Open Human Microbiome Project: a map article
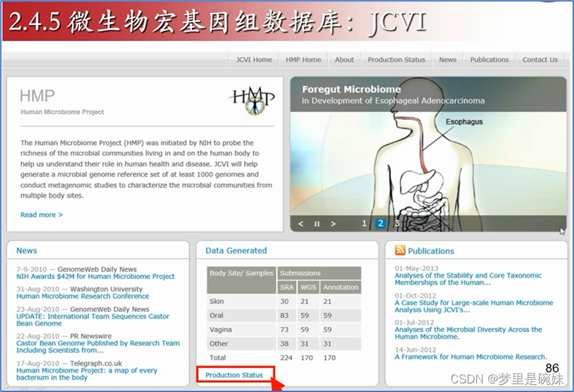 (87, 374)
